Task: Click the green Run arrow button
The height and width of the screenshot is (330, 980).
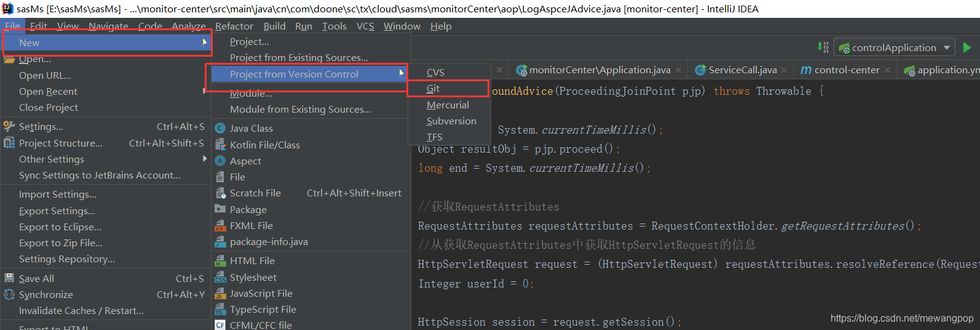Action: click(x=967, y=47)
